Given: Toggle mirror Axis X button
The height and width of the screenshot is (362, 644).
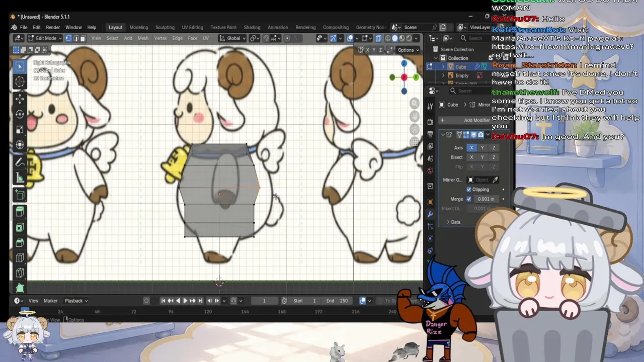Looking at the screenshot, I should point(471,148).
